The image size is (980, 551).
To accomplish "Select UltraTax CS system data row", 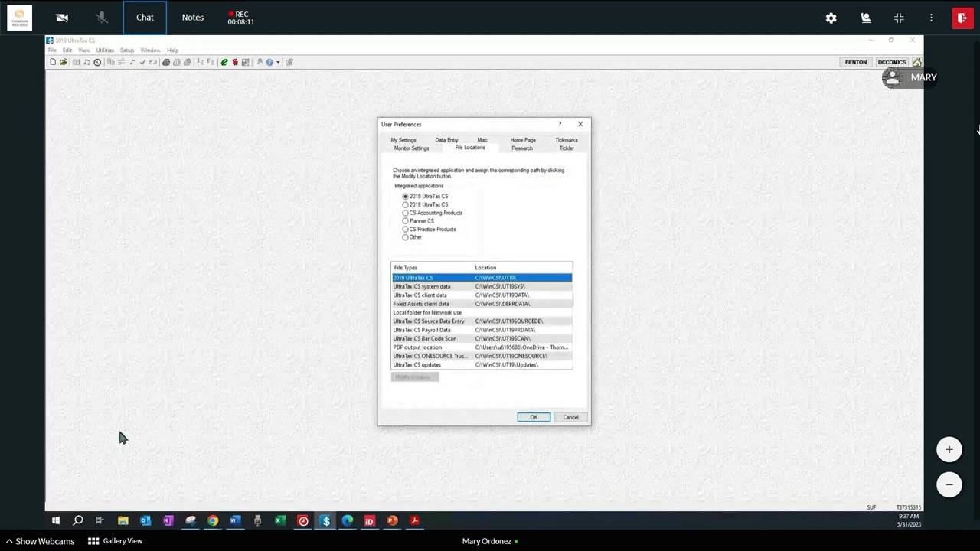I will click(482, 286).
